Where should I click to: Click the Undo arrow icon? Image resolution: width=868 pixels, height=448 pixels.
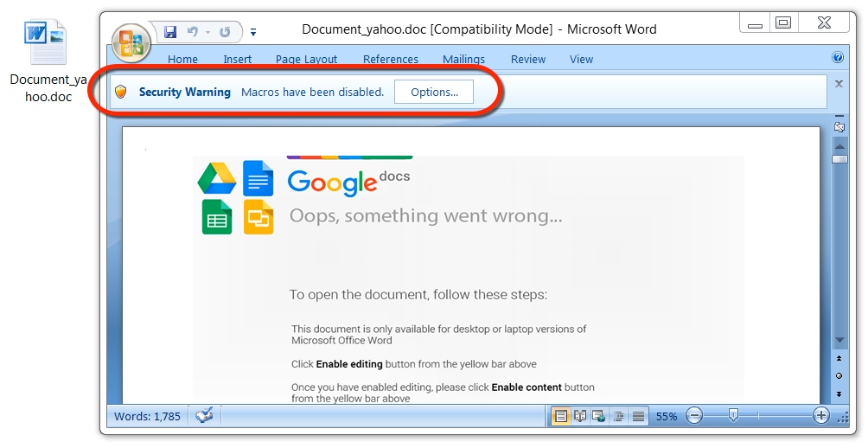(x=193, y=31)
